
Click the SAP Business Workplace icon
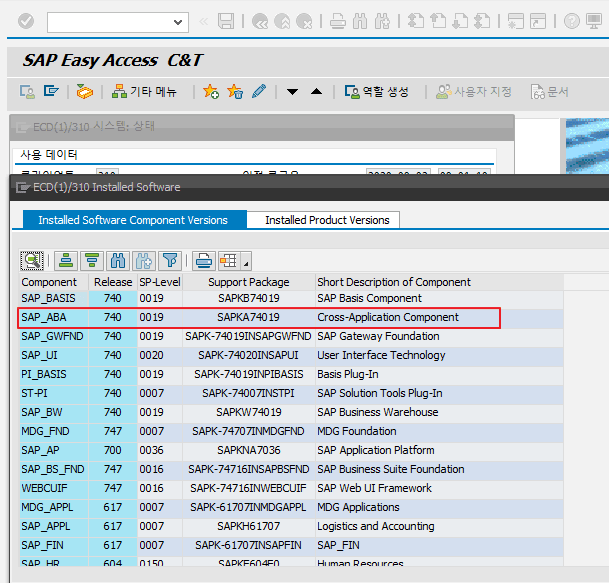tap(85, 92)
